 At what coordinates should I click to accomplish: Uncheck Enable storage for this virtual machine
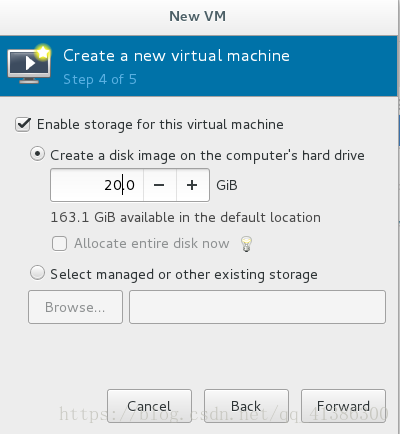coord(23,125)
